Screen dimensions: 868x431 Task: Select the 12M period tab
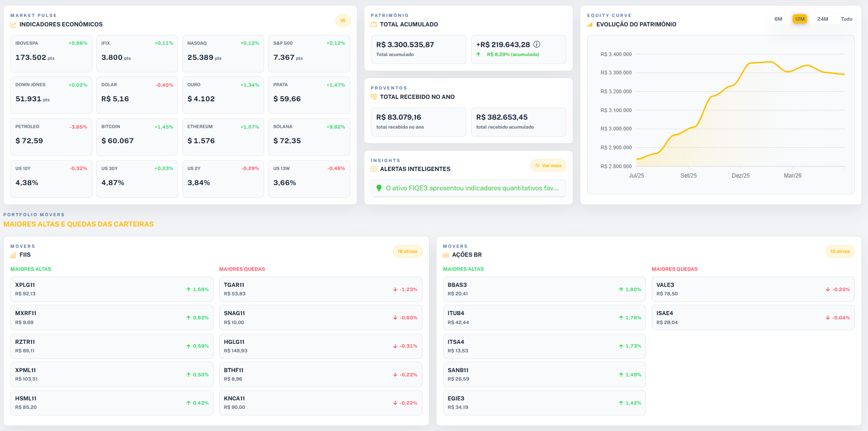(x=800, y=19)
